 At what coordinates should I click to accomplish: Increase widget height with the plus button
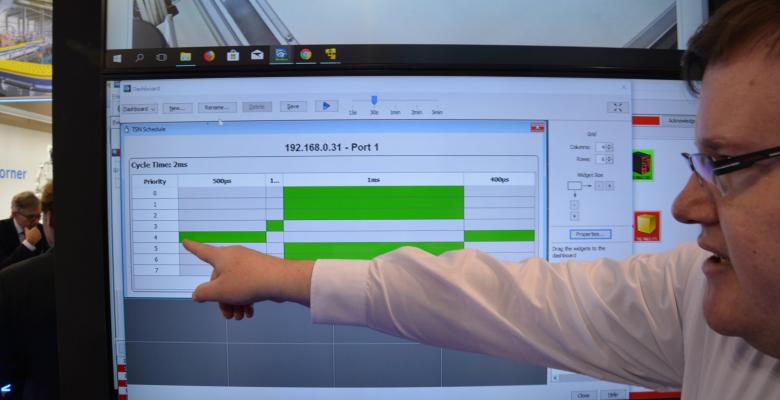(x=575, y=216)
